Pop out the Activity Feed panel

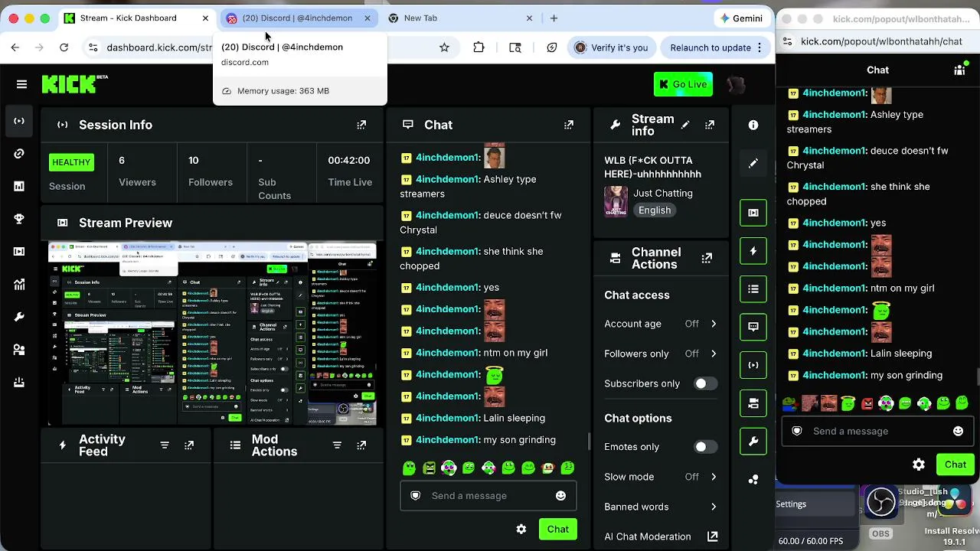click(189, 445)
